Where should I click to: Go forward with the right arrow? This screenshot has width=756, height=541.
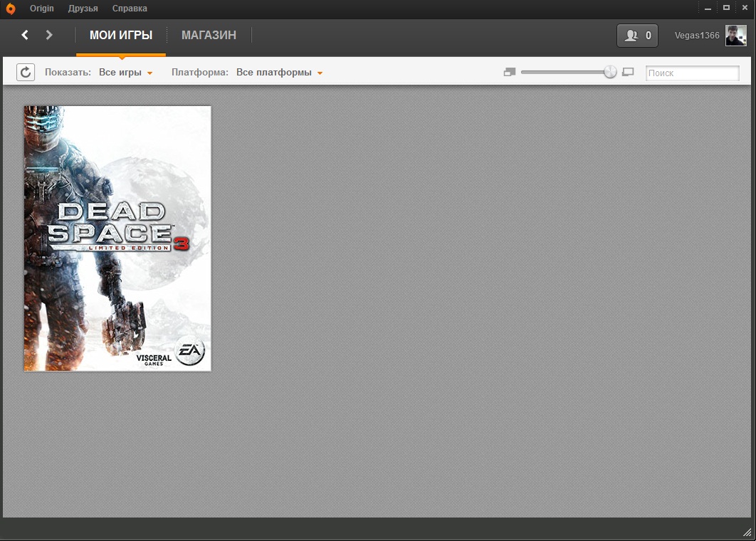48,35
